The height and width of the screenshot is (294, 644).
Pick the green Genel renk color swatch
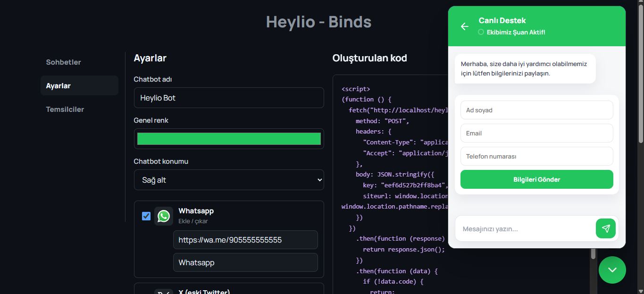(229, 139)
